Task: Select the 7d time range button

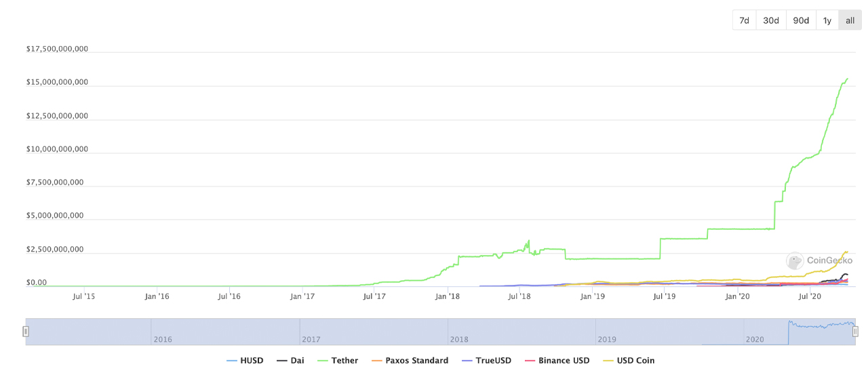Action: click(744, 20)
